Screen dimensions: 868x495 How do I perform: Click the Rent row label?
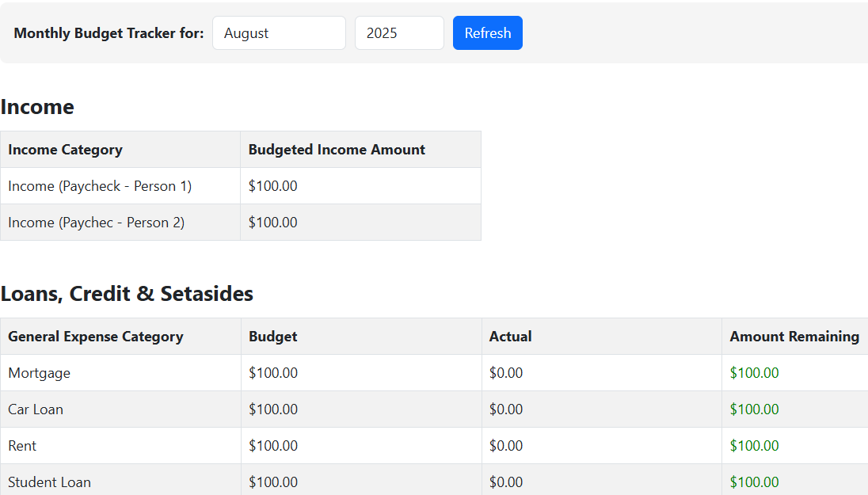click(22, 446)
